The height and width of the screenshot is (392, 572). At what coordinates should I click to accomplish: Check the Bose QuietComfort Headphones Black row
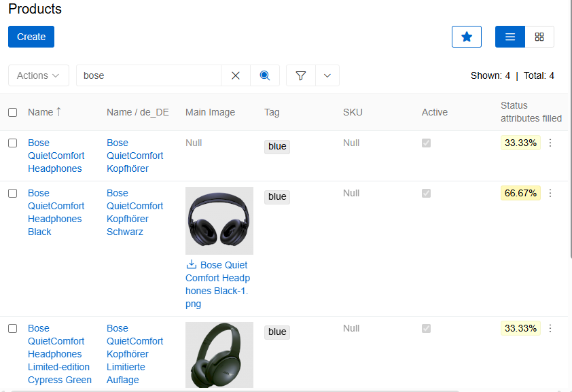[x=12, y=193]
